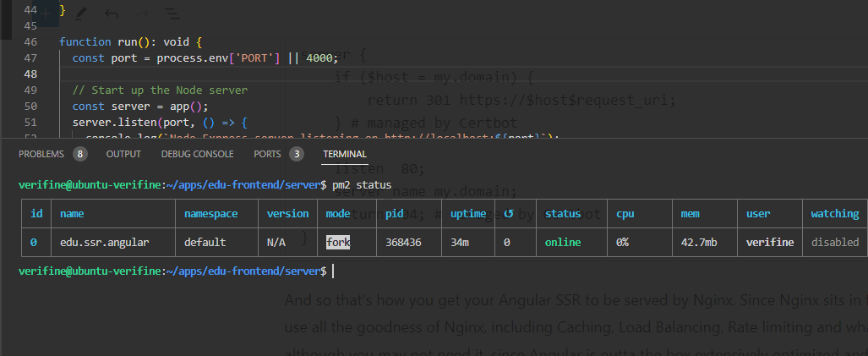Click the pencil edit icon

(x=81, y=14)
